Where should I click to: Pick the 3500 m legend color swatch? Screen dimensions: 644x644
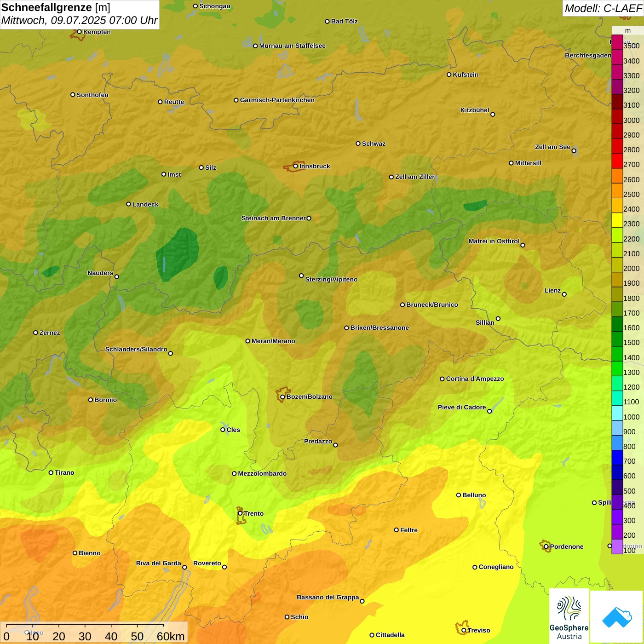(x=617, y=42)
